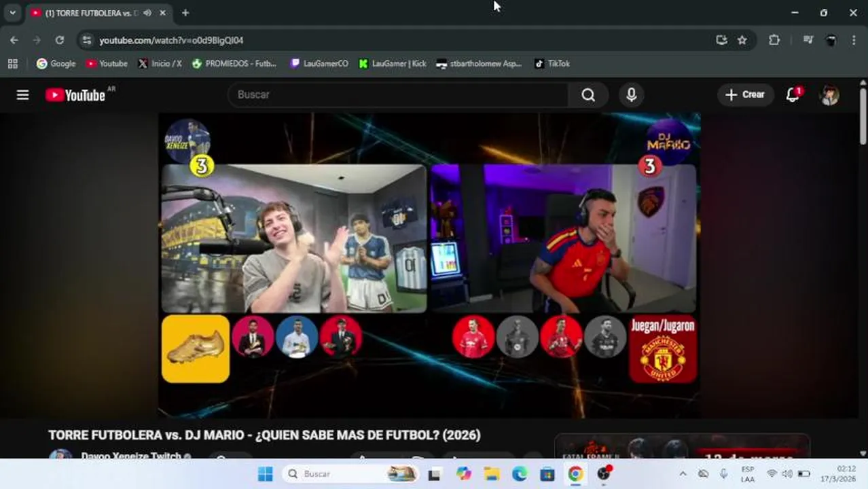Open the media control icon in Chrome toolbar
The image size is (868, 489).
click(808, 40)
